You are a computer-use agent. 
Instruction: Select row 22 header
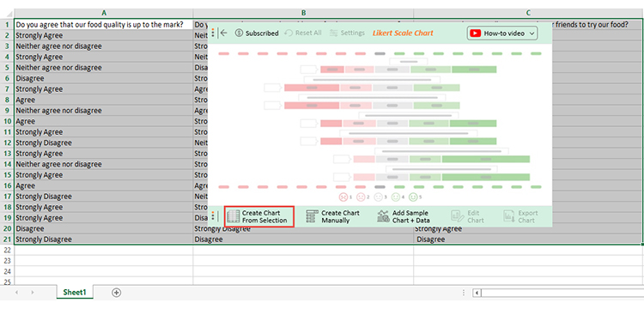coord(7,250)
